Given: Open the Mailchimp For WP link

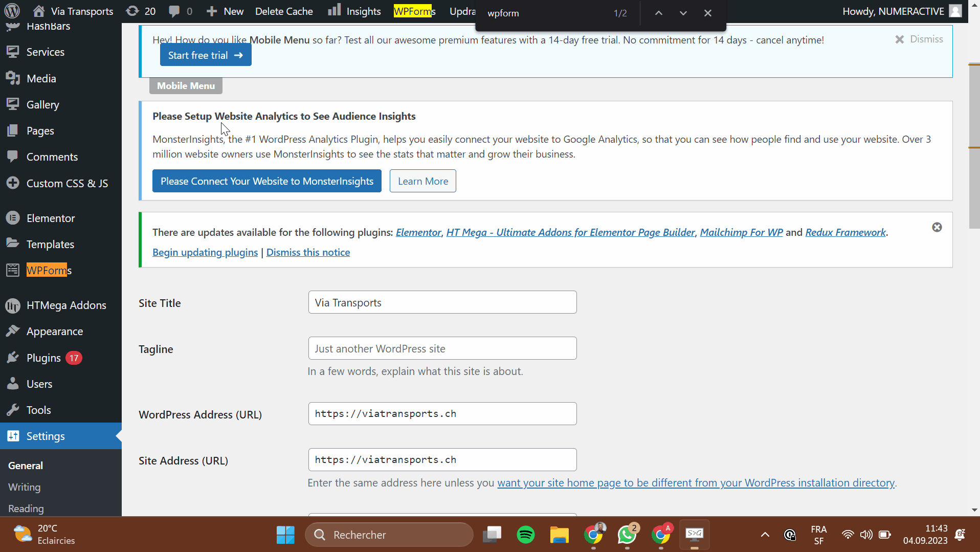Looking at the screenshot, I should (x=741, y=232).
